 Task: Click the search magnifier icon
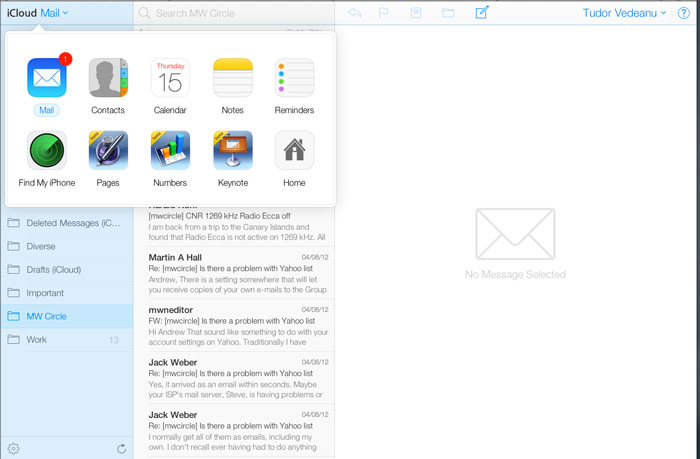coord(144,13)
